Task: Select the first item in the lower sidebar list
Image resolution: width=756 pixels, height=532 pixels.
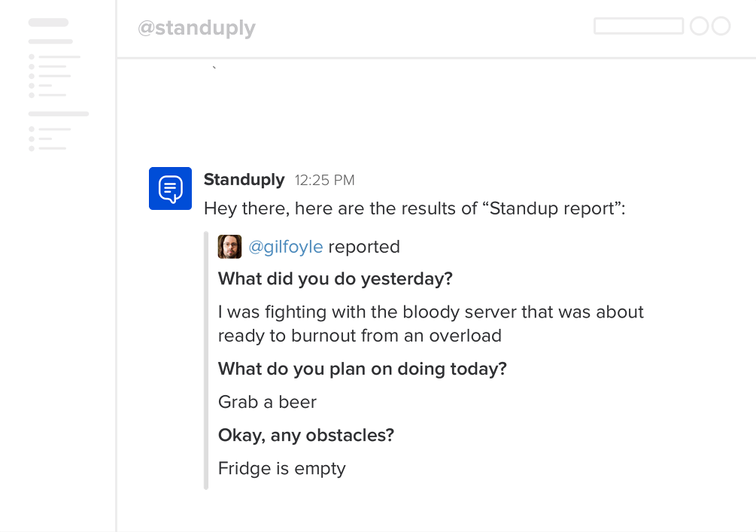Action: tap(50, 129)
